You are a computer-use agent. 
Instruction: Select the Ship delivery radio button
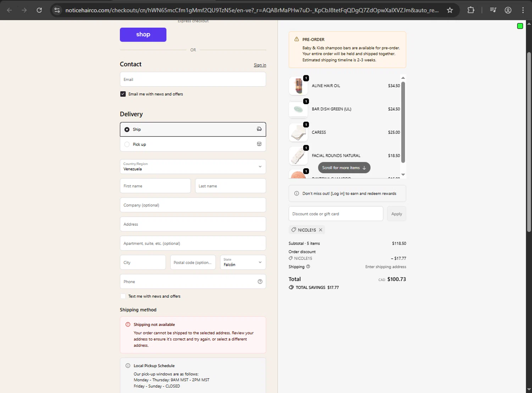127,130
